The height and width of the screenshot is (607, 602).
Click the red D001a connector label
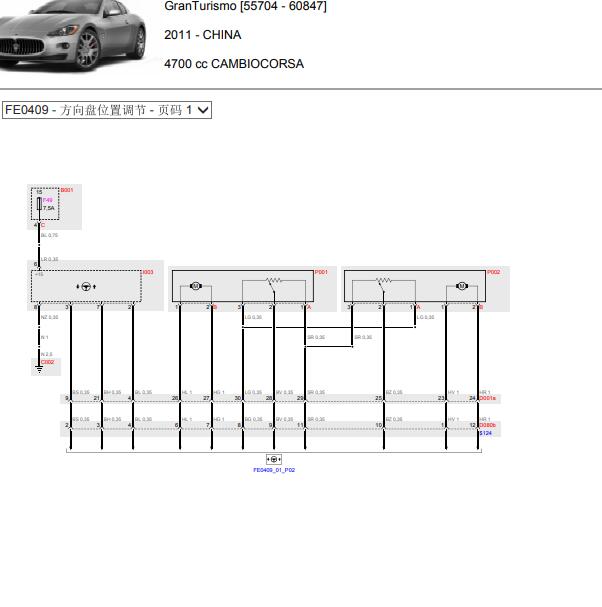[487, 398]
